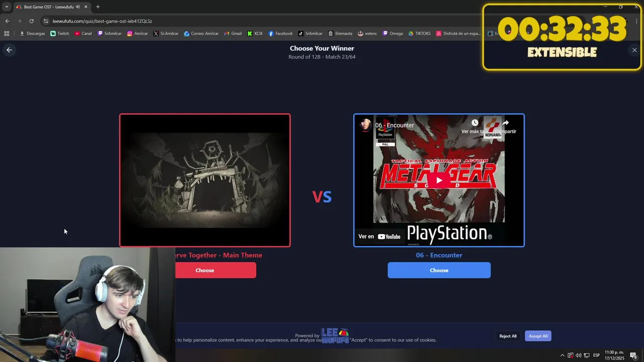Go back using the page's back arrow
The height and width of the screenshot is (362, 644).
click(9, 50)
